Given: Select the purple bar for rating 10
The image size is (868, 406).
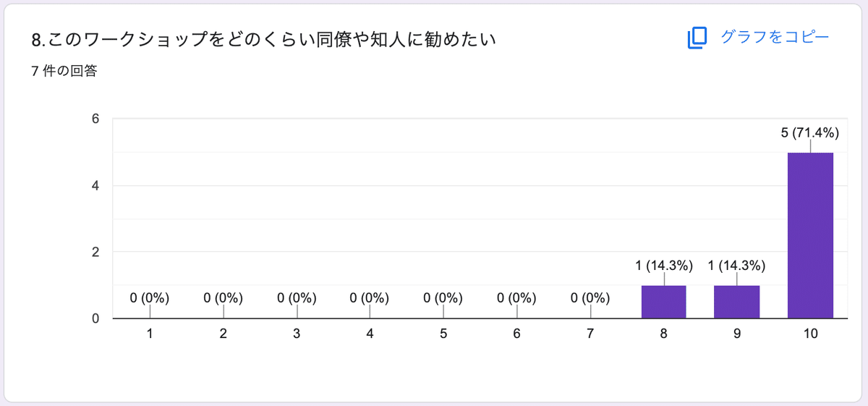Looking at the screenshot, I should 810,235.
